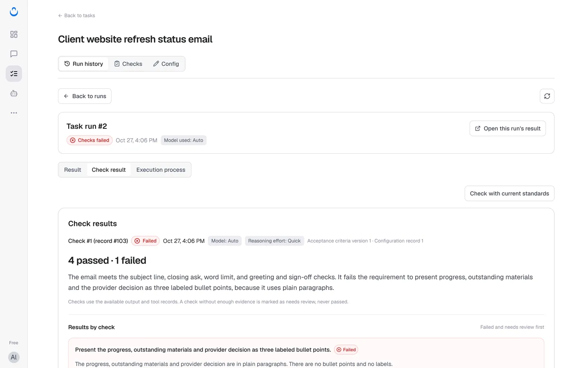
Task: Open the robot agents icon in sidebar
Action: pos(14,93)
